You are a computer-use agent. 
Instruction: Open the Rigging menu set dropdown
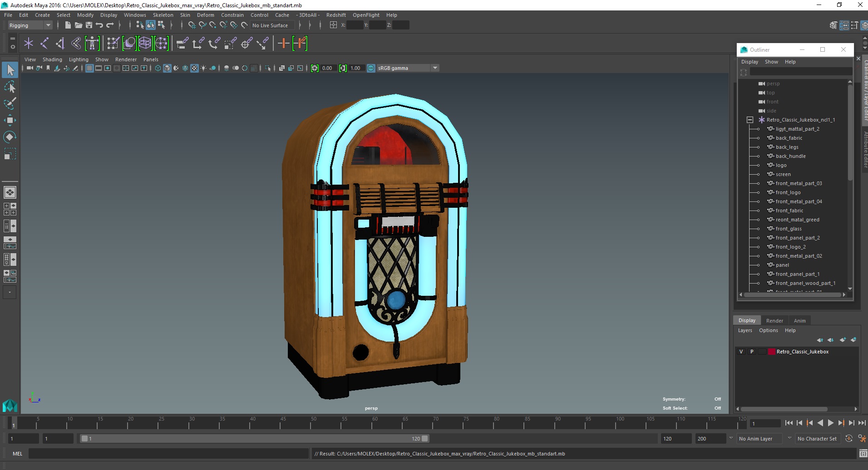30,25
